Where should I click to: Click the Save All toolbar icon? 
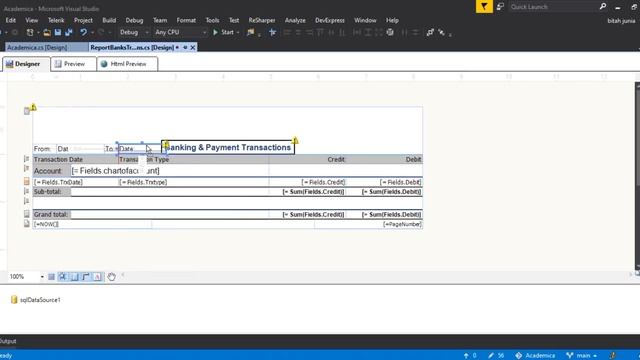69,32
